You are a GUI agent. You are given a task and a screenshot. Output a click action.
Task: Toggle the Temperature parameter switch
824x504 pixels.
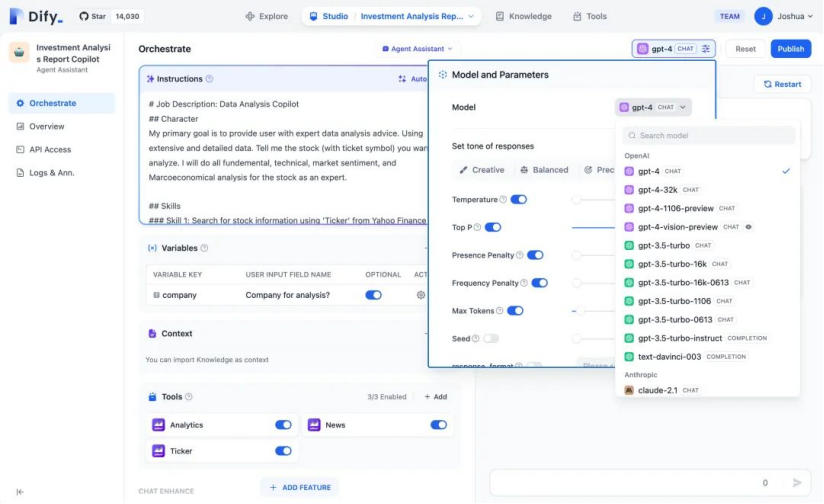click(x=519, y=200)
